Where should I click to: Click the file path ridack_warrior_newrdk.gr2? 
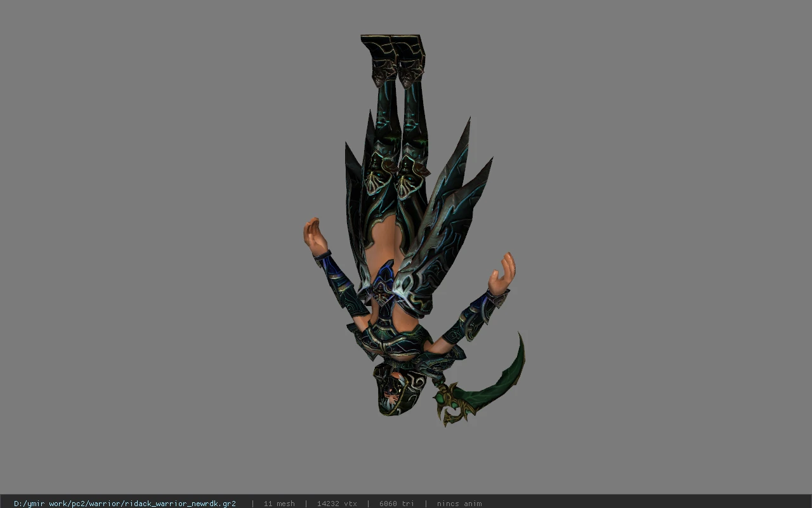point(125,504)
